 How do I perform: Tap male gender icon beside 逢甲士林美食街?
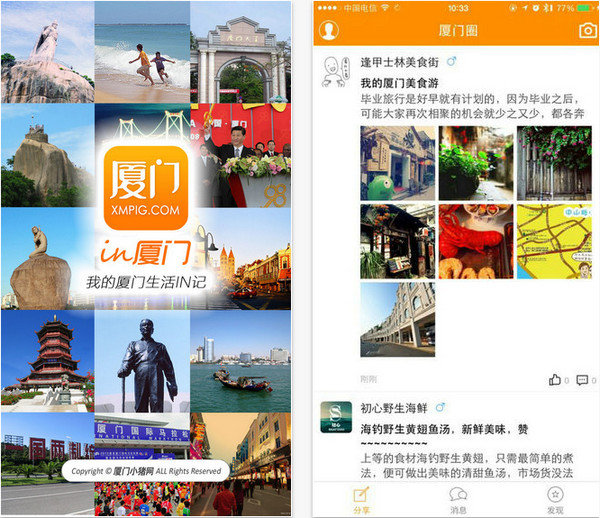(452, 61)
